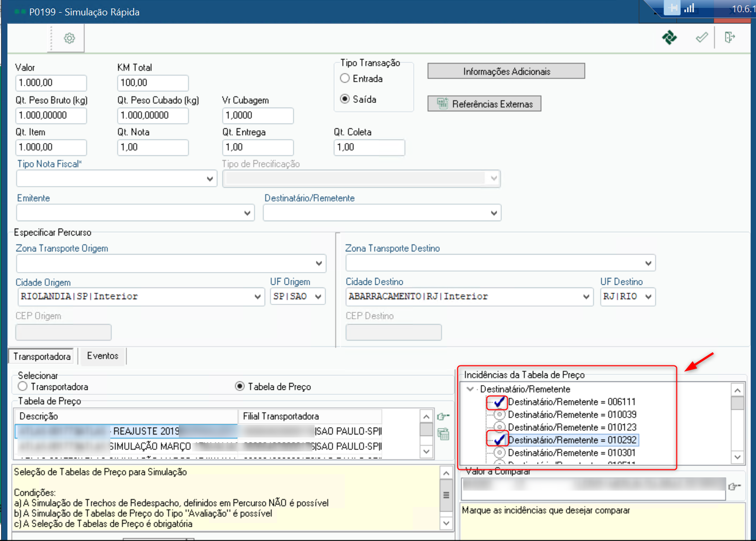Screen dimensions: 756x541
Task: Click the exit door icon in toolbar
Action: [730, 37]
